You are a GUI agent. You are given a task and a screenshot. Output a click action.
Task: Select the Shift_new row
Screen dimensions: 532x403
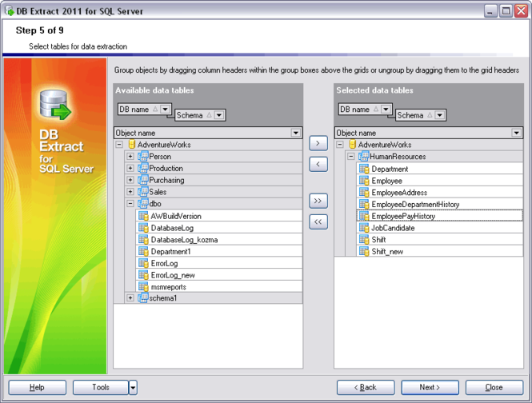pos(440,251)
